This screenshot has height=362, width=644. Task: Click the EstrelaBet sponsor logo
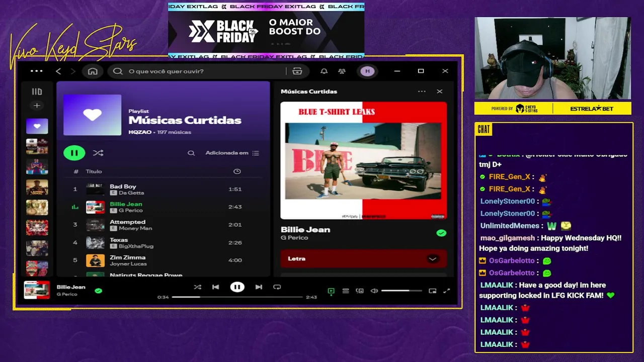coord(592,109)
